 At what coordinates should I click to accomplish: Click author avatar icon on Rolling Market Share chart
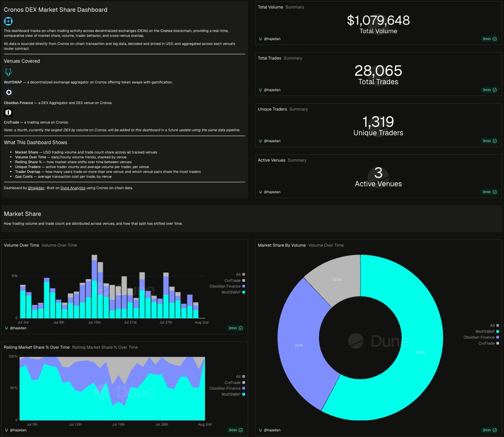coord(6,430)
